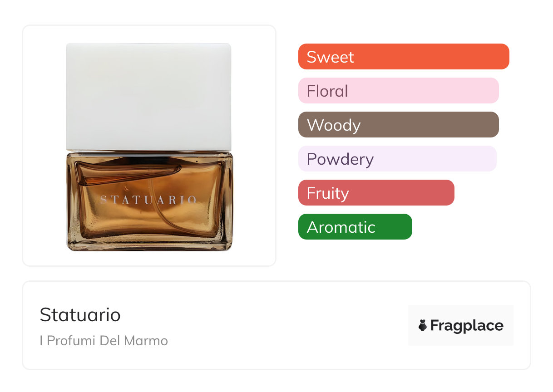
Task: Click the word Fruity label text
Action: point(328,193)
